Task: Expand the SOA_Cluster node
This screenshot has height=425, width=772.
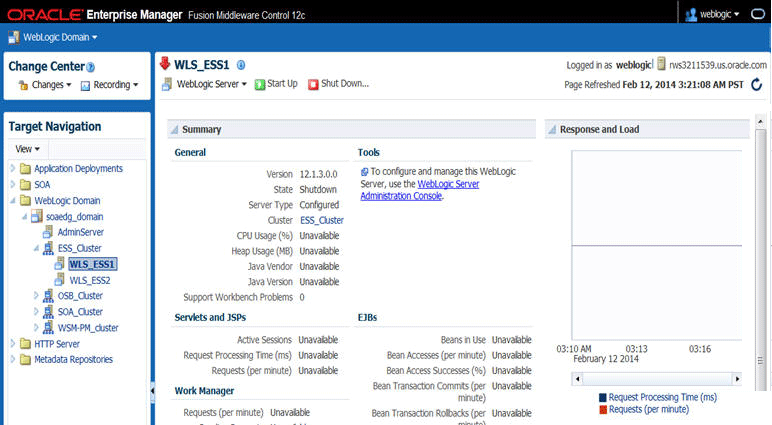Action: 36,312
